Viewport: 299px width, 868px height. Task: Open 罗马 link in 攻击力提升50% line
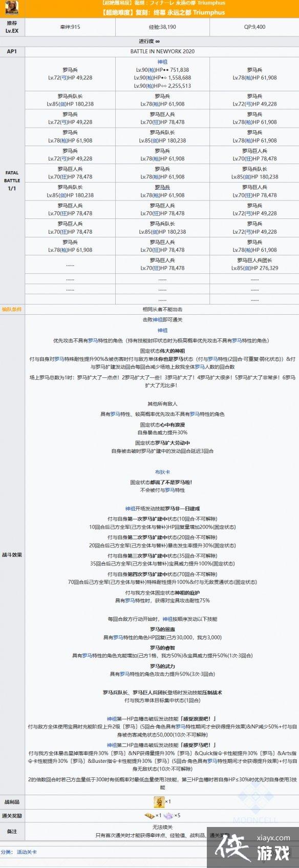click(x=125, y=674)
